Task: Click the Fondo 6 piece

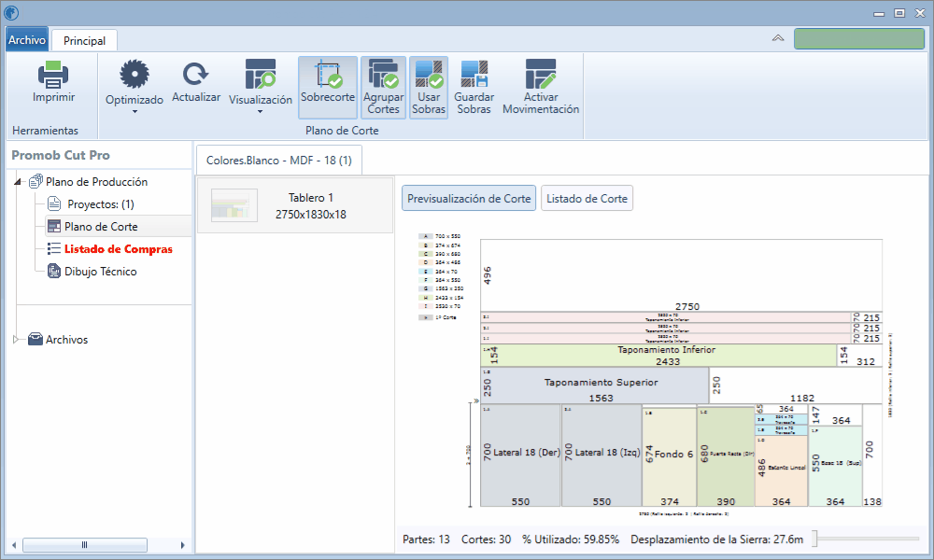Action: point(670,457)
